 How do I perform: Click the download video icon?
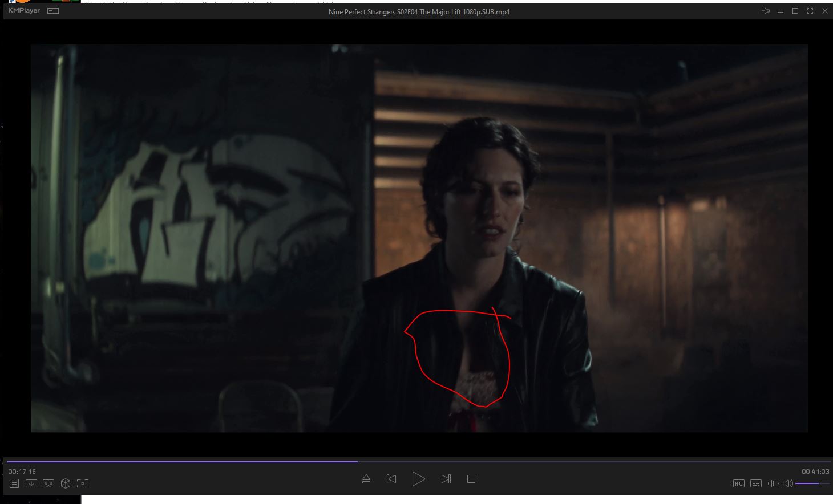[x=31, y=483]
